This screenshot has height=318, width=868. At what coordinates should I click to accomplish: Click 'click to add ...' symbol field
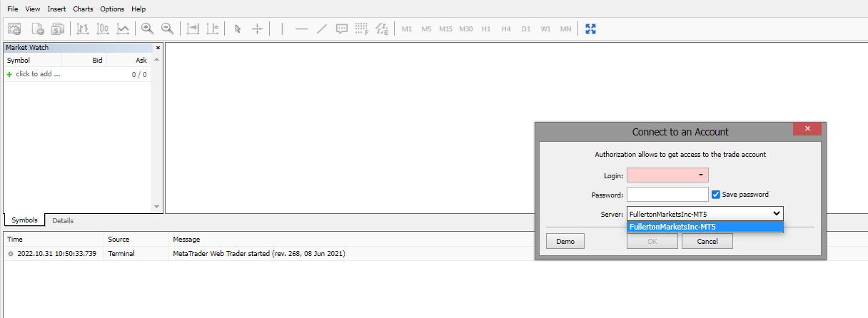39,74
